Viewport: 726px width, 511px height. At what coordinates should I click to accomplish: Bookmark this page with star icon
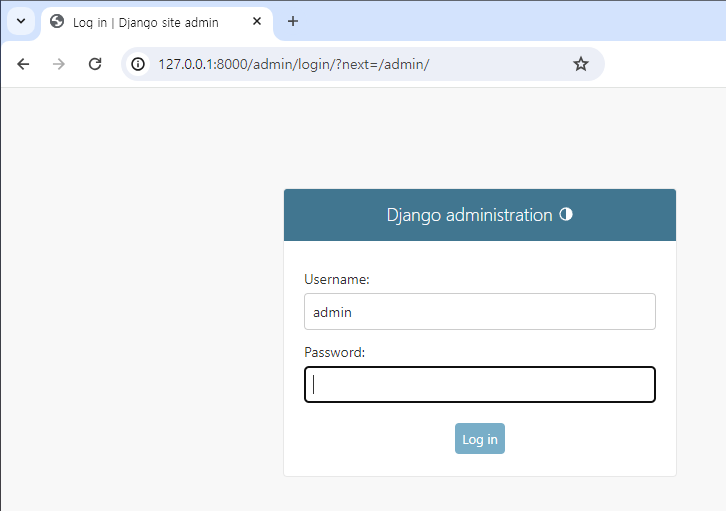pos(581,64)
